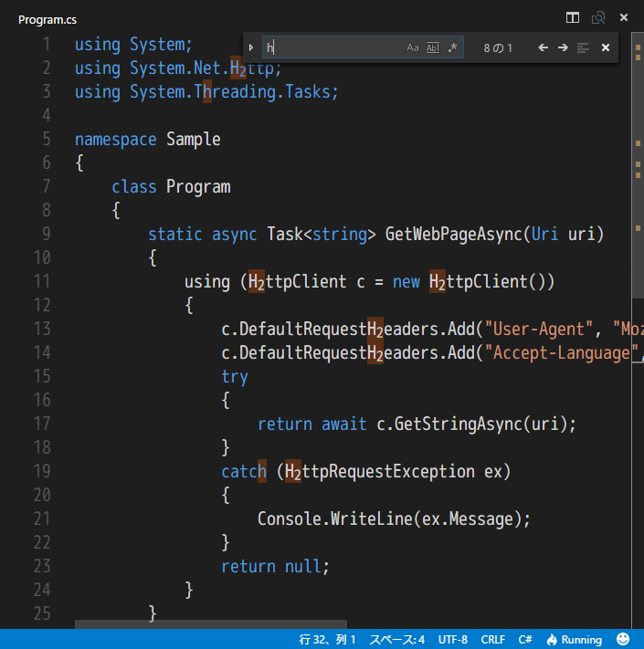Open the C# language mode selector
Screen dimensions: 644x649
(525, 639)
